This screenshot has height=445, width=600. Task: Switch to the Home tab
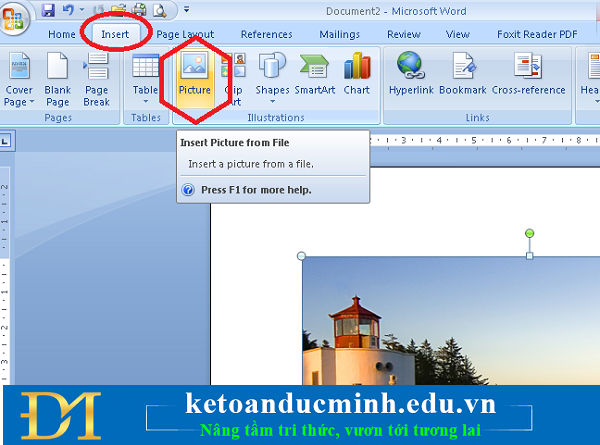(x=62, y=34)
